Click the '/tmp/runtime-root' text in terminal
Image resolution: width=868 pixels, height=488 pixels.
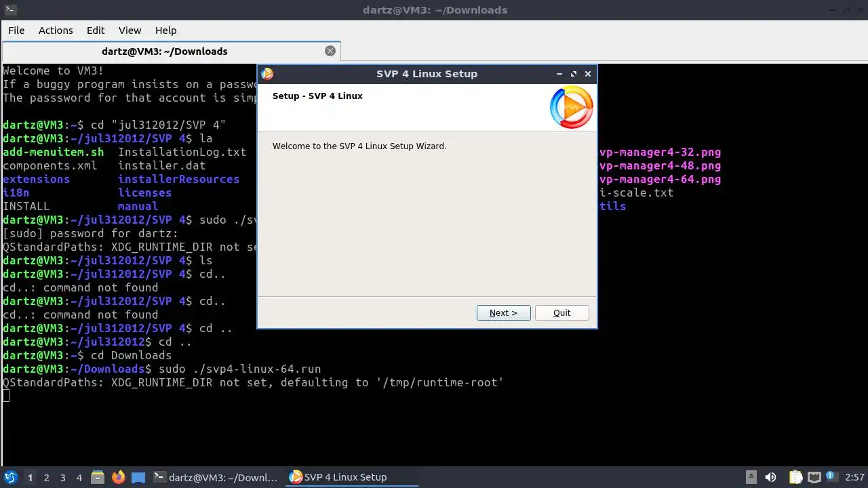[x=440, y=382]
